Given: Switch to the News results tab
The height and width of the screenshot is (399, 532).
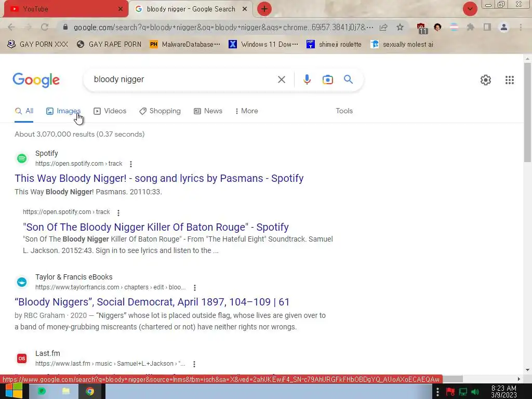Looking at the screenshot, I should (208, 111).
